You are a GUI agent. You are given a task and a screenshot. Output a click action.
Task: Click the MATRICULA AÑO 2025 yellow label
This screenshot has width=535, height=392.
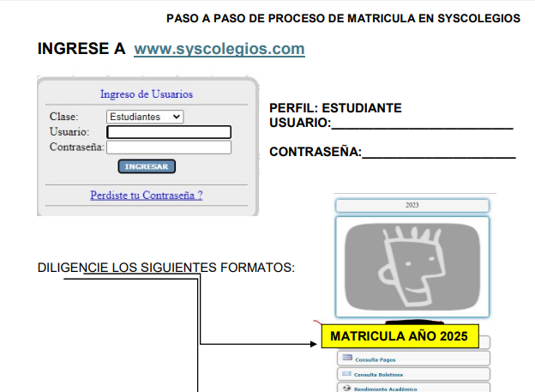click(x=399, y=336)
